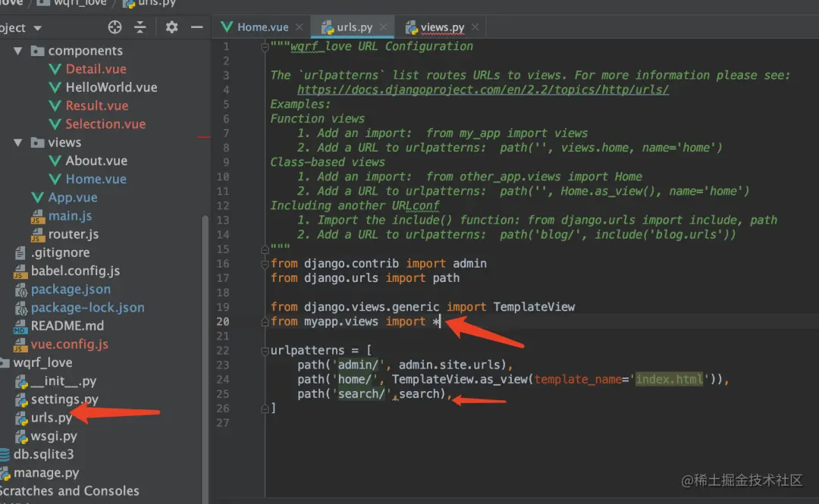Select the wqrf_love folder in tree

[x=42, y=362]
